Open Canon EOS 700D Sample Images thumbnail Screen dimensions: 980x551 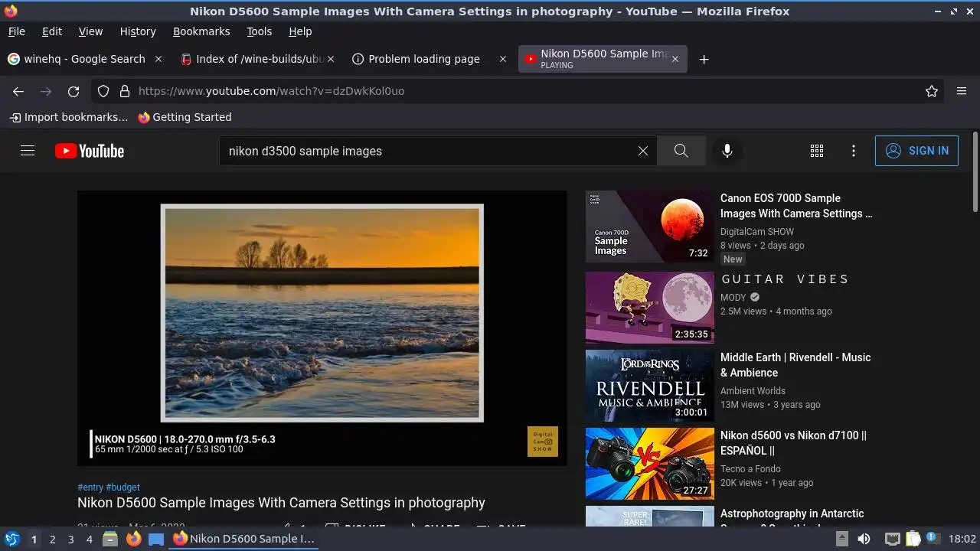650,227
